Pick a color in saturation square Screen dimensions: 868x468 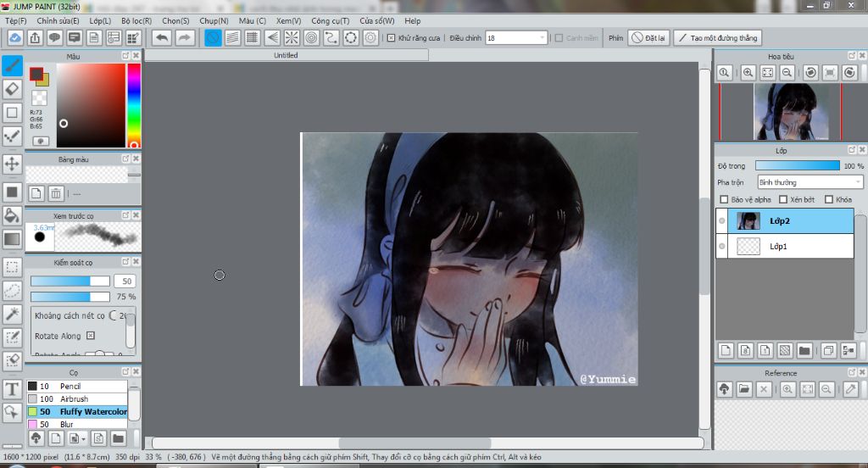click(91, 105)
